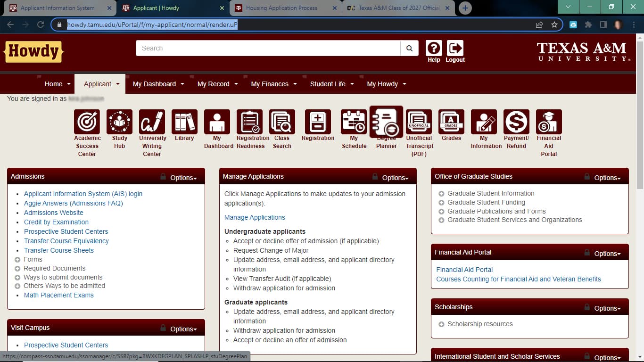644x362 pixels.
Task: Toggle the browser side panel icon
Action: tap(603, 25)
